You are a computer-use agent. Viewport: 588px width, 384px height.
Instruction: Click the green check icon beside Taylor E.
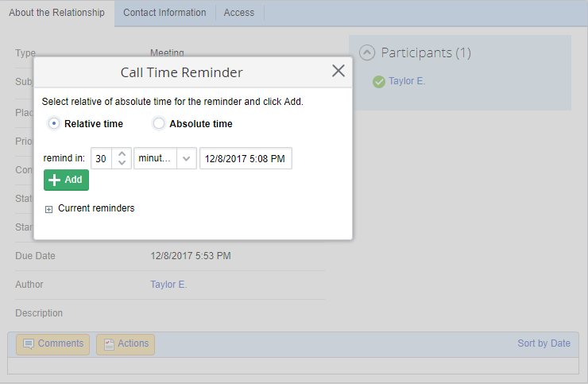tap(379, 81)
